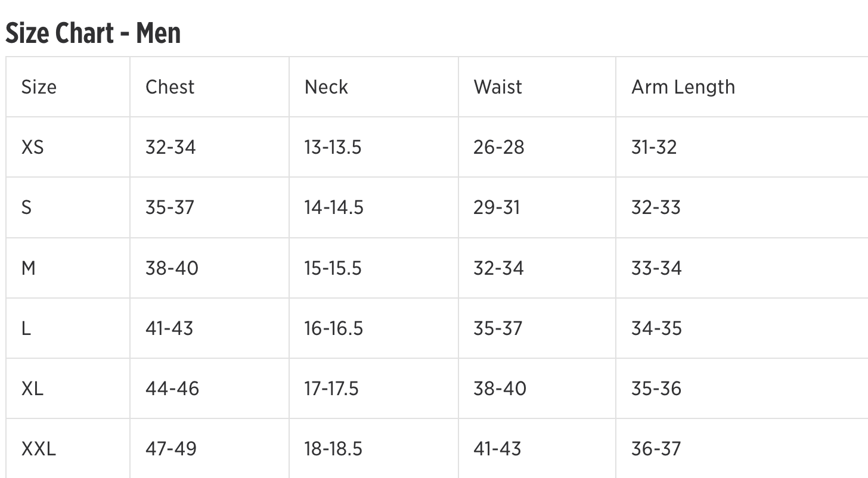This screenshot has height=478, width=868.
Task: Select chest measurement 41-43 for size L
Action: pyautogui.click(x=169, y=328)
